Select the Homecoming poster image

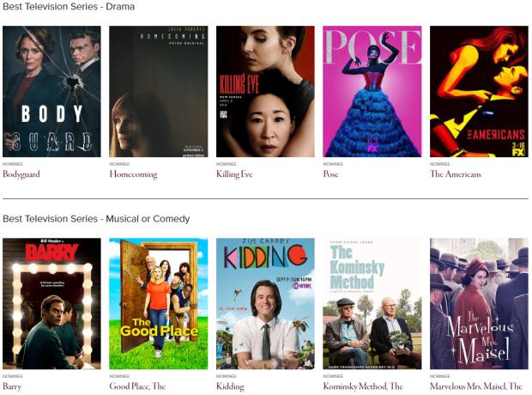(159, 91)
